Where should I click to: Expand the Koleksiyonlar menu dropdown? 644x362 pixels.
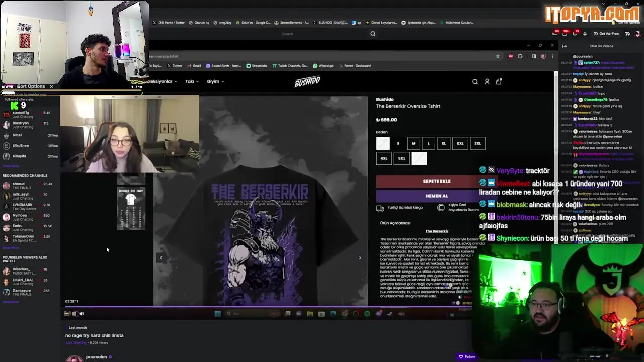pyautogui.click(x=163, y=81)
